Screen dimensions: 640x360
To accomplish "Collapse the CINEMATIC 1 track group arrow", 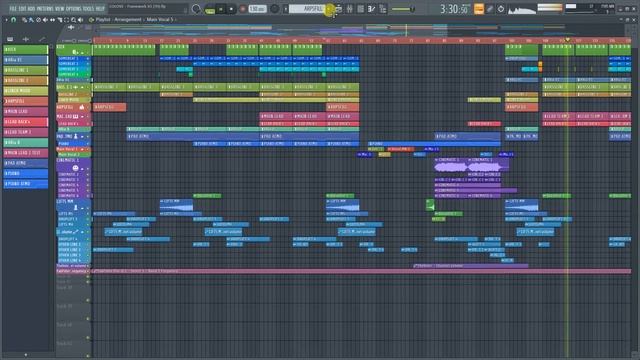I will (x=82, y=169).
